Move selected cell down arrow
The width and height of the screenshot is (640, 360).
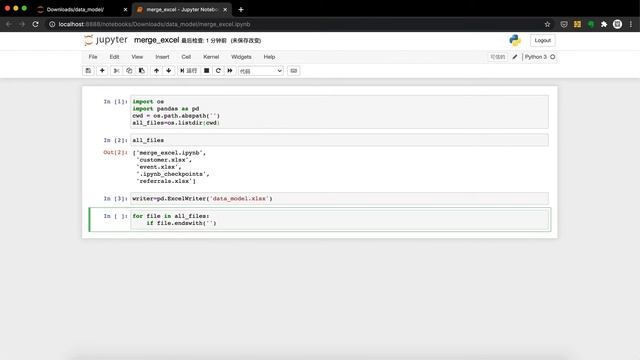(169, 71)
